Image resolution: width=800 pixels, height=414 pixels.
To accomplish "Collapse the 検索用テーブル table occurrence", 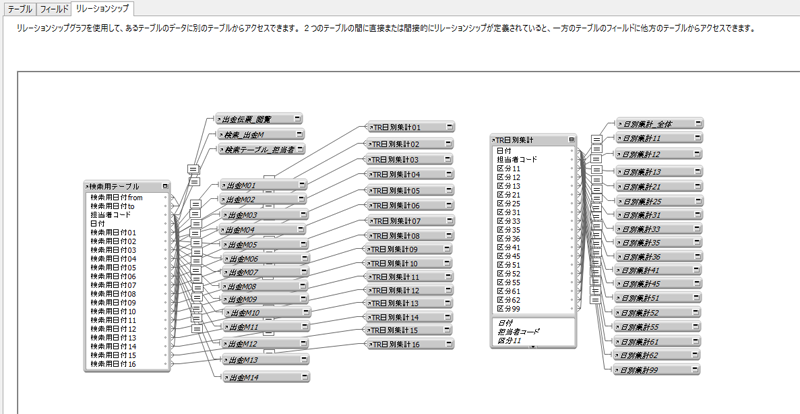I will click(x=165, y=186).
